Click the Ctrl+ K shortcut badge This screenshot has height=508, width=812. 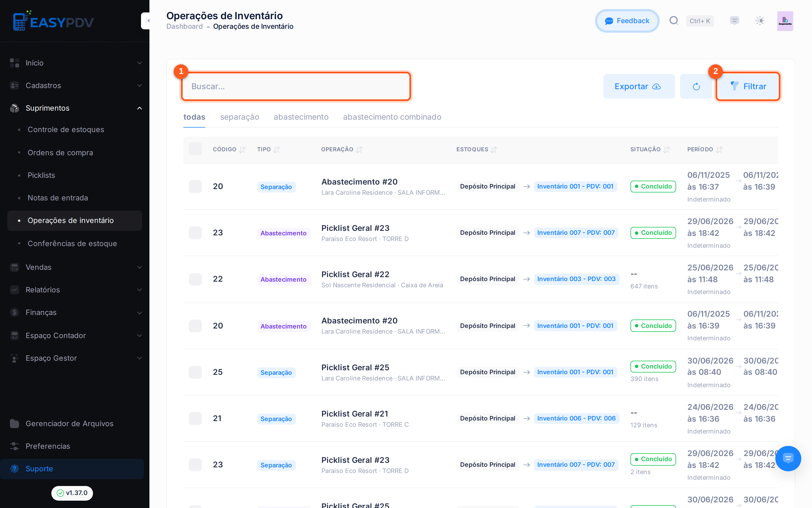coord(700,21)
